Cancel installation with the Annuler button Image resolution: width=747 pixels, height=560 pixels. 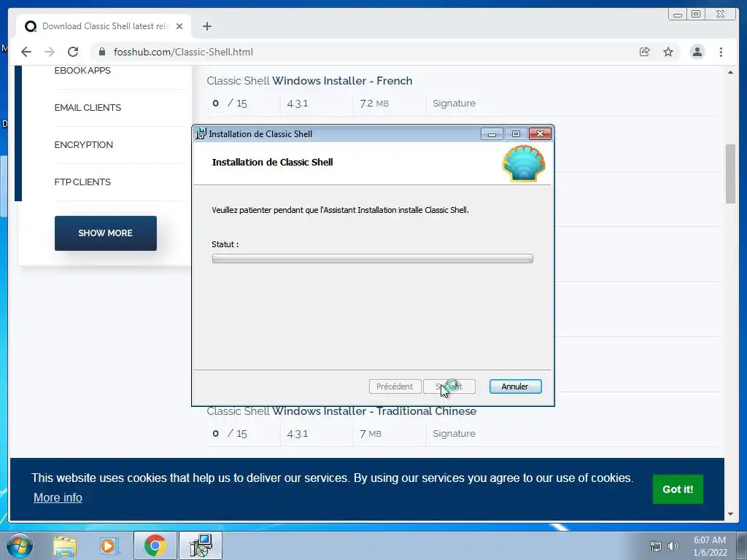(516, 386)
